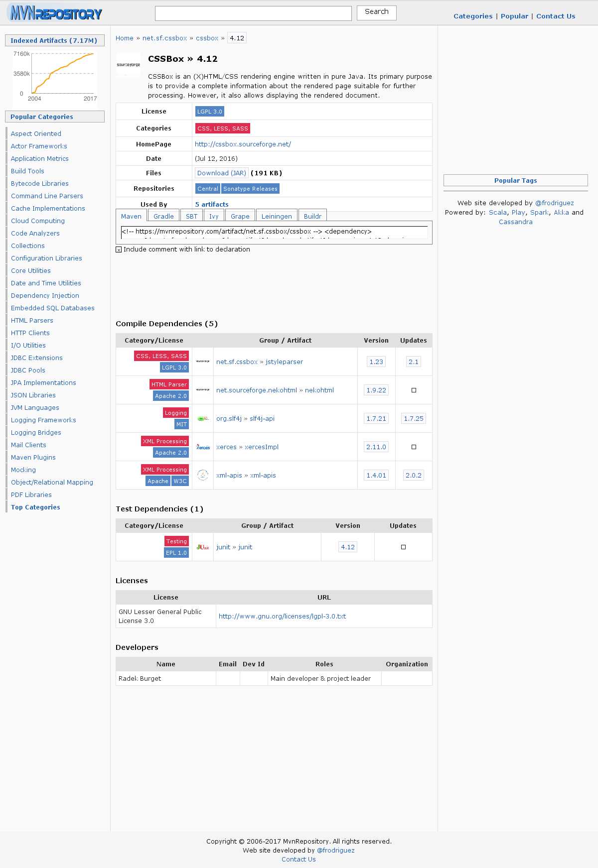598x868 pixels.
Task: Open Logging Frameworks category
Action: tap(43, 420)
